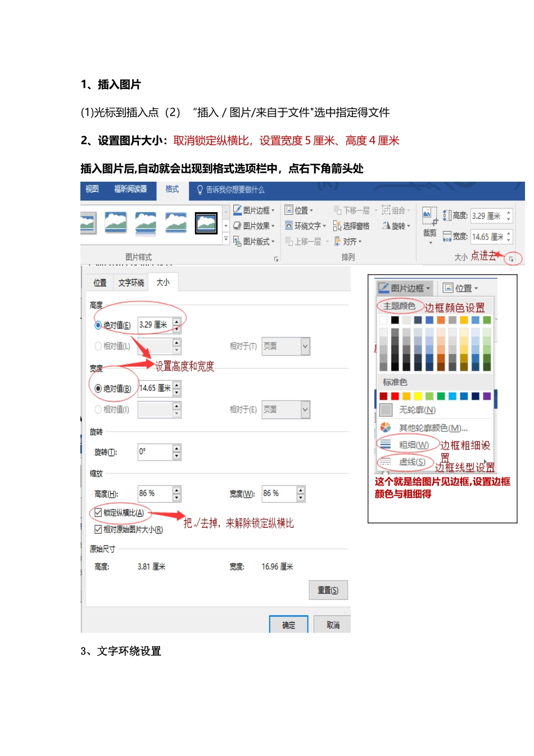Select 高度 绝对值(E) radio button

[x=98, y=325]
